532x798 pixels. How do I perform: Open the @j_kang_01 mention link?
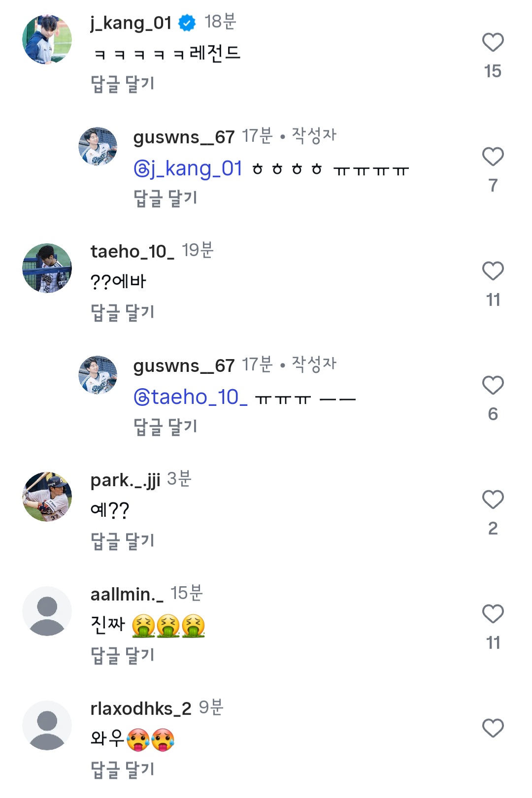coord(188,168)
